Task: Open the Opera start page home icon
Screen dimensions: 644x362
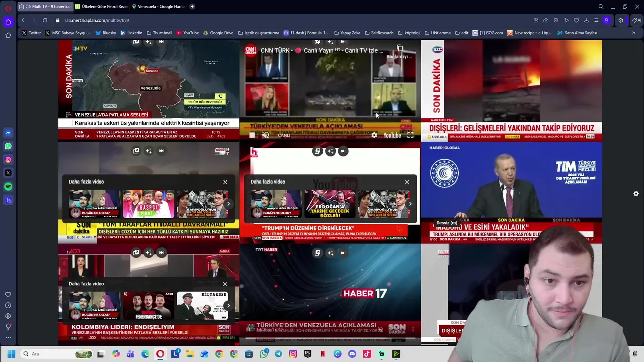Action: point(8,22)
